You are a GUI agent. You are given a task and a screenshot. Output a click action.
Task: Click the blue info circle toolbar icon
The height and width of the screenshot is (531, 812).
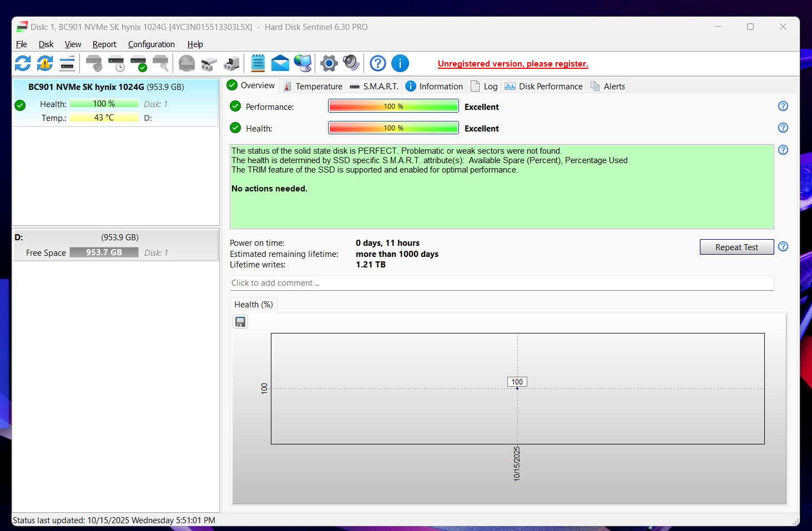[400, 63]
